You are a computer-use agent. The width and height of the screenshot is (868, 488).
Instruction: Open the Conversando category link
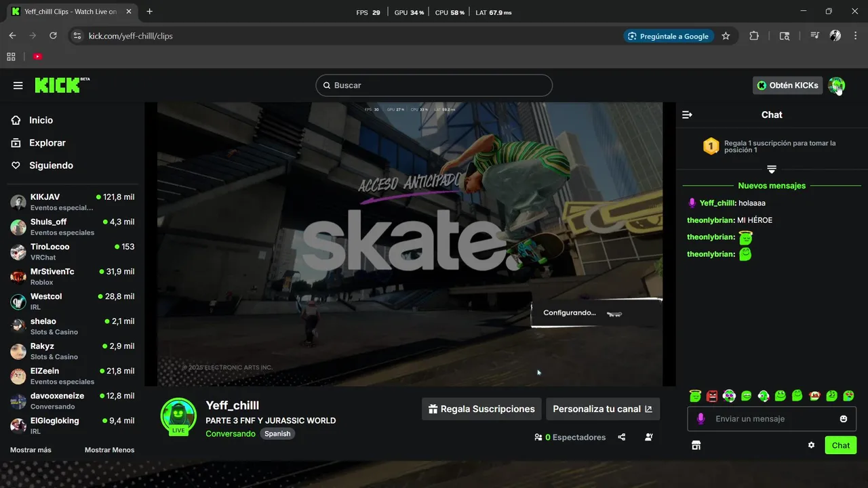coord(231,434)
